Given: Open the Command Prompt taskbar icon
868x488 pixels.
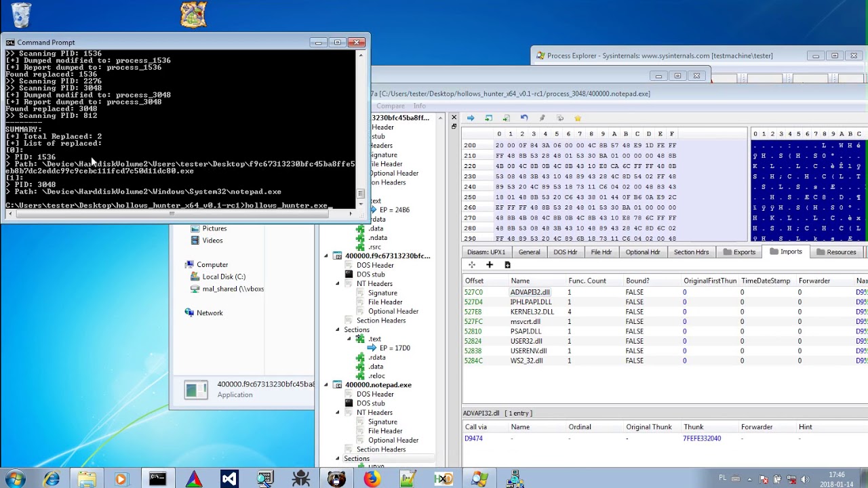Looking at the screenshot, I should point(157,479).
